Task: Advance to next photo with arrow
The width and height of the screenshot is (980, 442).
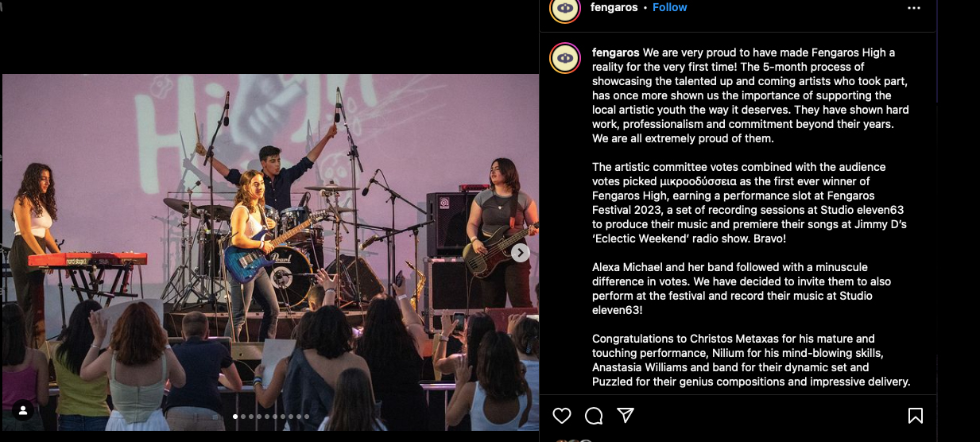Action: coord(520,253)
